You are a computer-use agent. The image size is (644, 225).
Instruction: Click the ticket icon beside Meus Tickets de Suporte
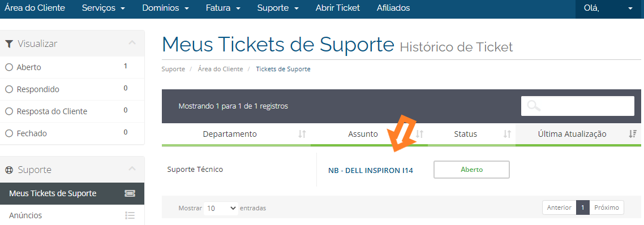pyautogui.click(x=130, y=193)
